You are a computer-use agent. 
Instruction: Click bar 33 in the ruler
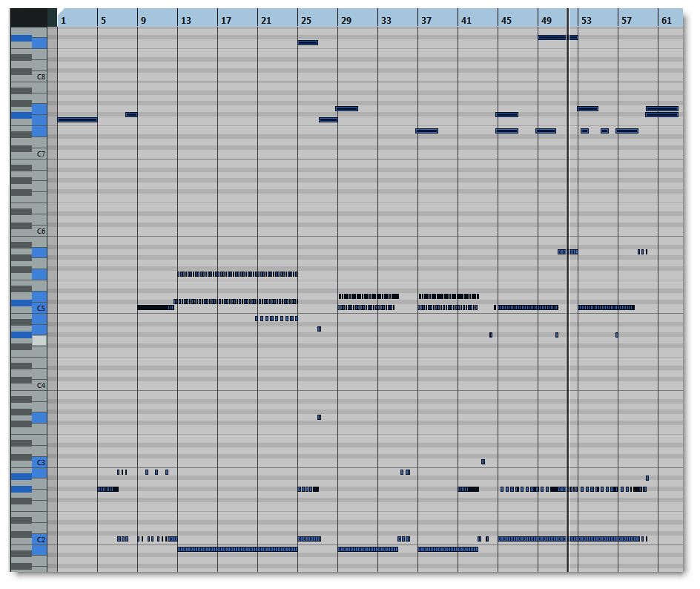click(x=386, y=21)
